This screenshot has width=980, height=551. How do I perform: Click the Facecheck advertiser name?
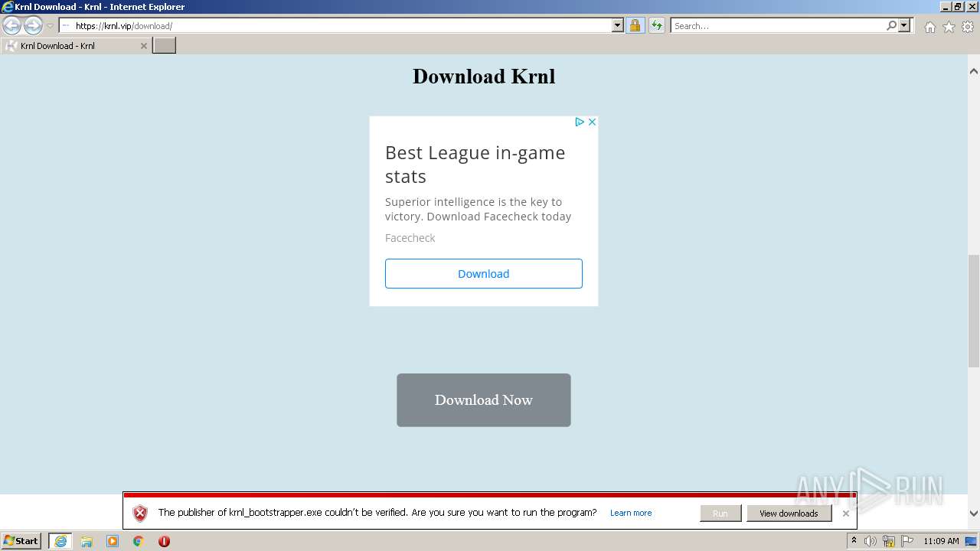[410, 238]
